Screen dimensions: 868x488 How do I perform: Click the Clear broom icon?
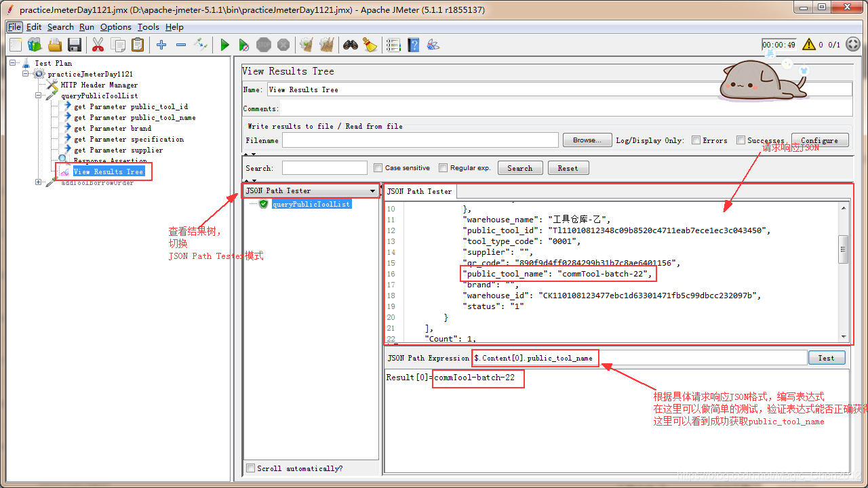[307, 45]
